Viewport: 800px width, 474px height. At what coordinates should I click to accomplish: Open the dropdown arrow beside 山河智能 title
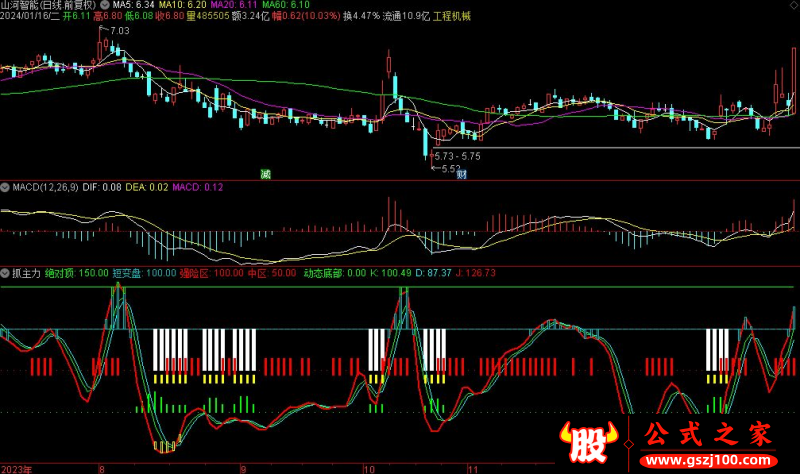click(x=104, y=5)
